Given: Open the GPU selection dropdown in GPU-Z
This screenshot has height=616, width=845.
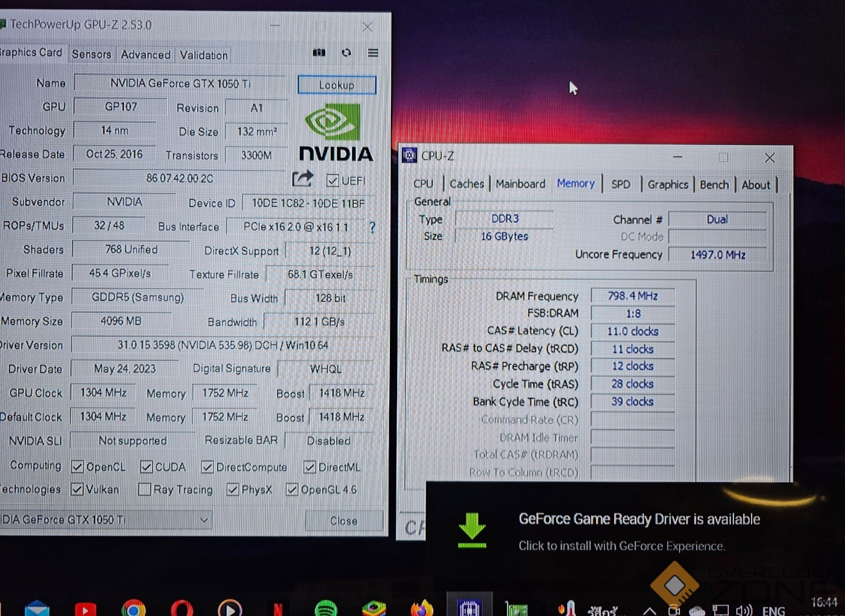Looking at the screenshot, I should pos(106,520).
